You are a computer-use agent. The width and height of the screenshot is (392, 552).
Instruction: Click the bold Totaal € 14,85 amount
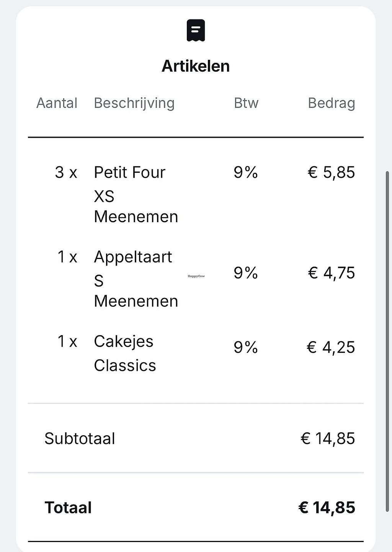coord(327,508)
